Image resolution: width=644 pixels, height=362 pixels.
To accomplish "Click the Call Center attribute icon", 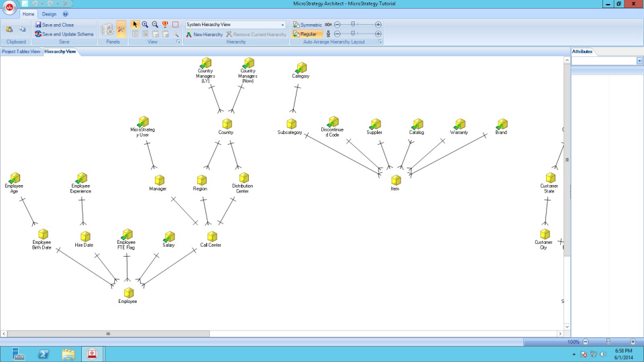I will click(x=212, y=237).
